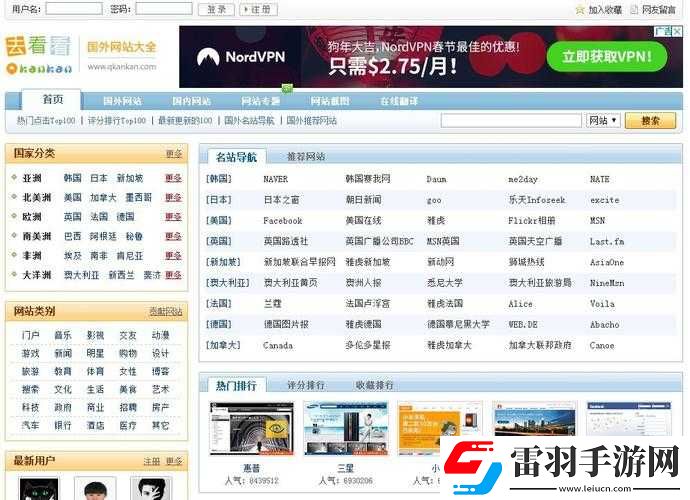Click the star icon beside 加入收藏
Viewport: 690px width, 500px height.
click(580, 10)
